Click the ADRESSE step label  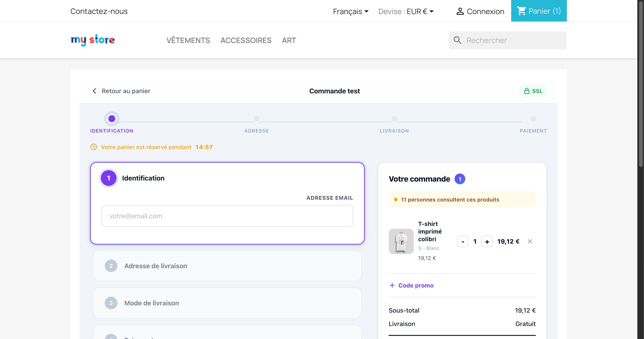[256, 131]
